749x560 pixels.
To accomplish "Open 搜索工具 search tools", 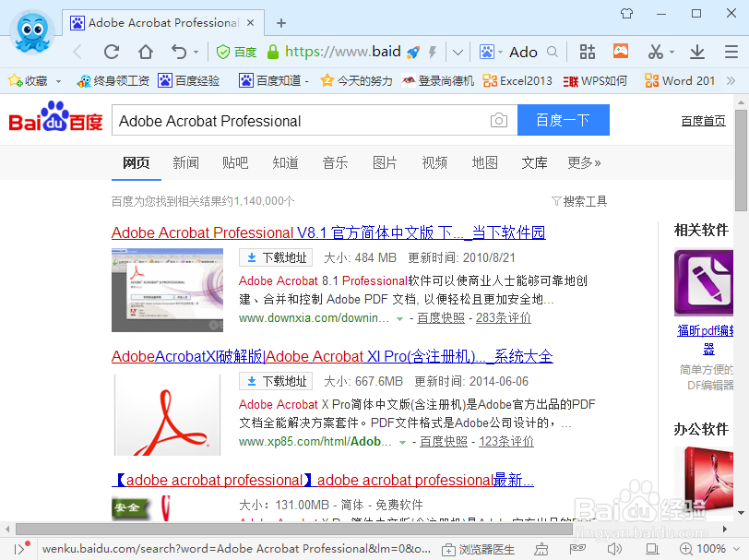I will (579, 201).
